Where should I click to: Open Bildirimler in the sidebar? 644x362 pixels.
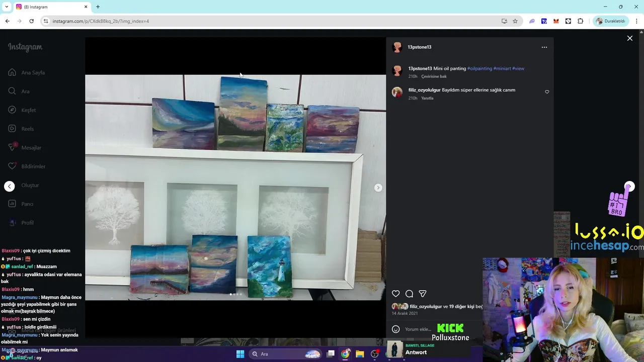pos(28,166)
